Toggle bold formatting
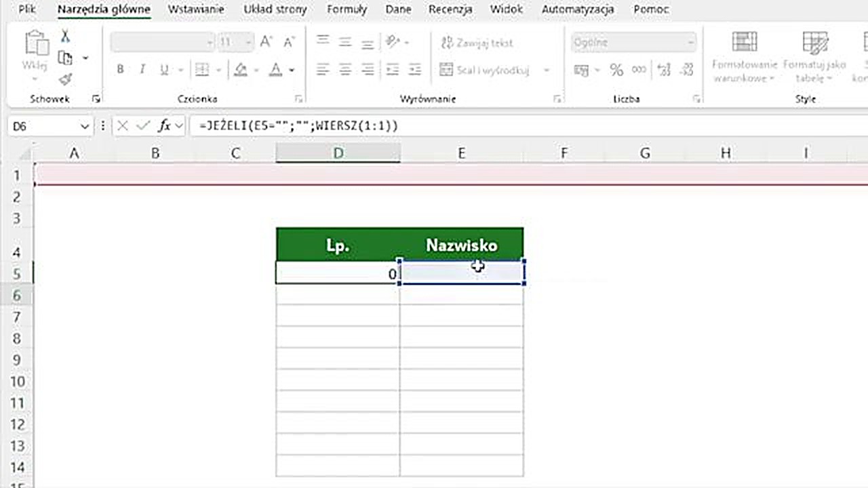 [x=120, y=69]
